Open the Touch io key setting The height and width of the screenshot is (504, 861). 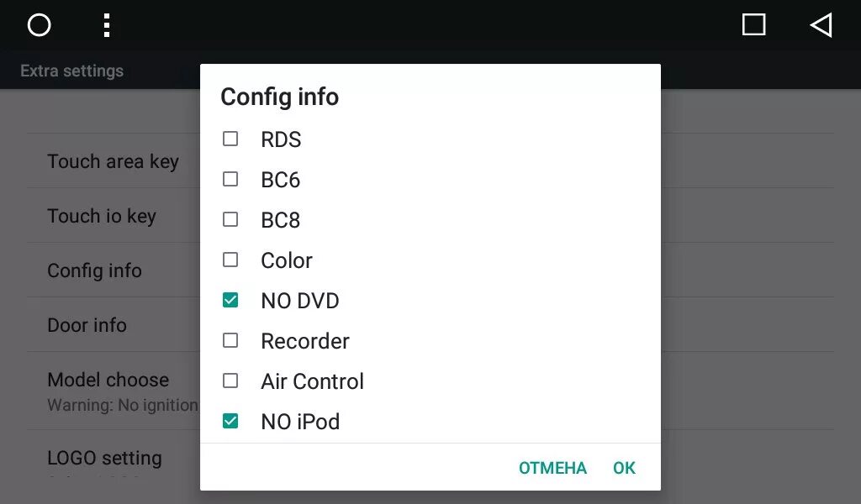click(x=102, y=216)
